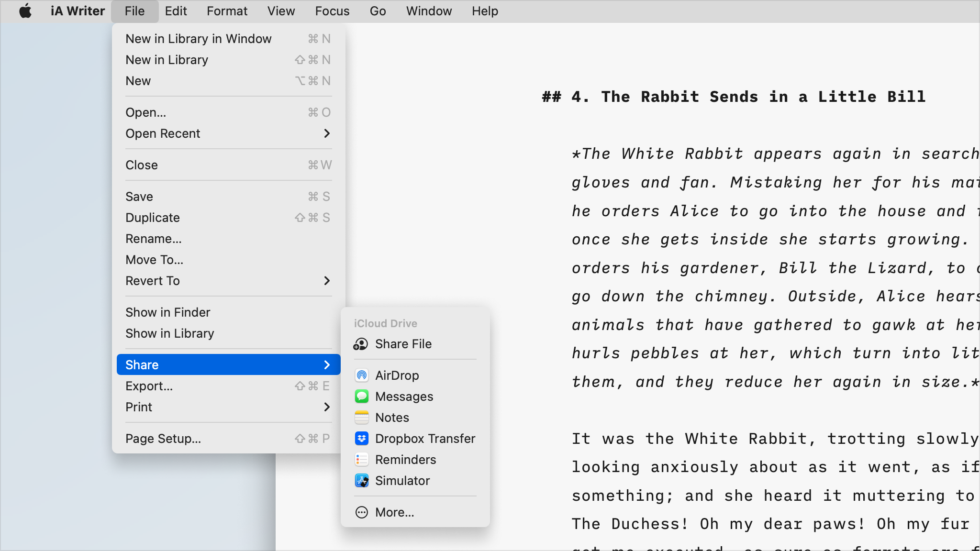This screenshot has height=551, width=980.
Task: Click the Dropbox Transfer icon
Action: tap(362, 439)
